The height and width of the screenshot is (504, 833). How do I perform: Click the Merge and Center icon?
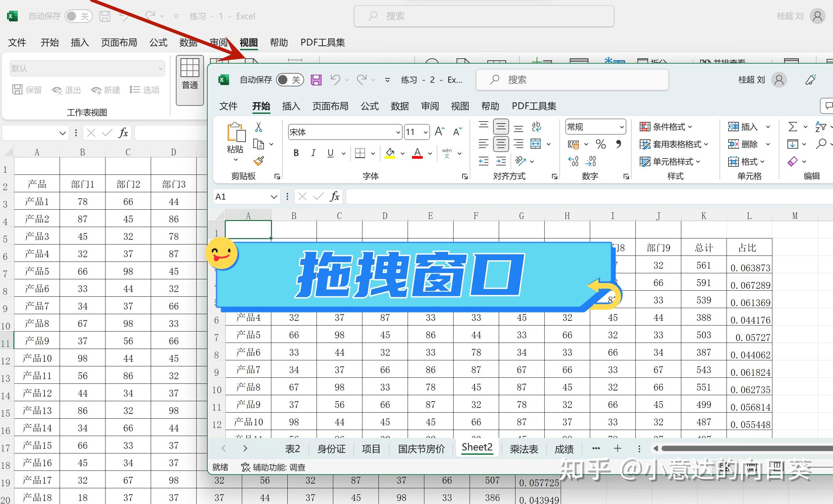click(536, 144)
